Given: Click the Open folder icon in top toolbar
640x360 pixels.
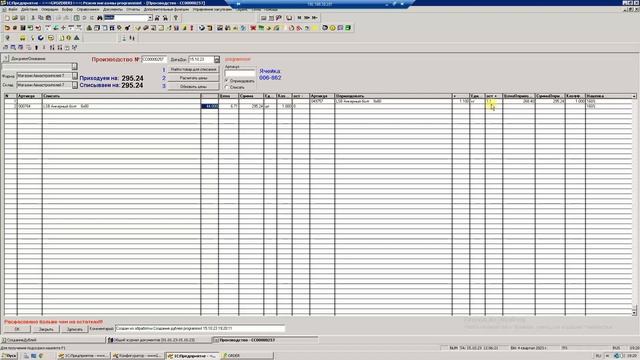Looking at the screenshot, I should click(x=15, y=18).
